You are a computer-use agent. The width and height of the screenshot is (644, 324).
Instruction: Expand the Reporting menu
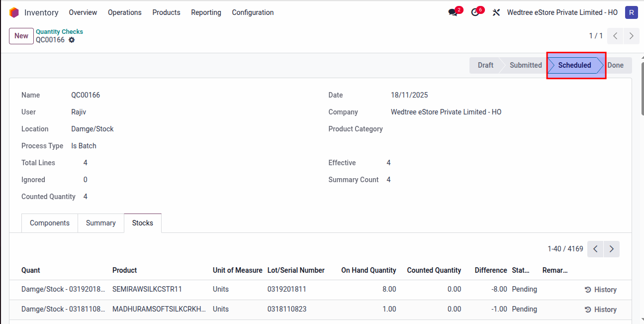pos(206,12)
